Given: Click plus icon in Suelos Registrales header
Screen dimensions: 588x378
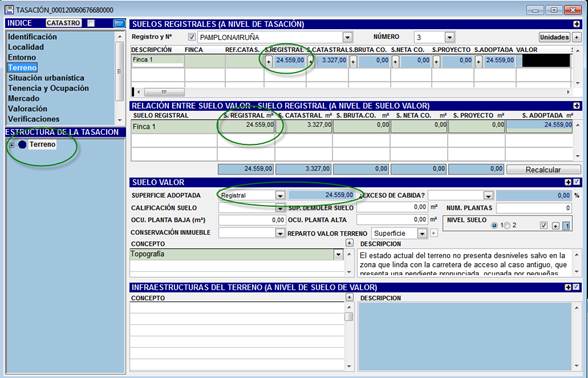Looking at the screenshot, I should pyautogui.click(x=576, y=24).
